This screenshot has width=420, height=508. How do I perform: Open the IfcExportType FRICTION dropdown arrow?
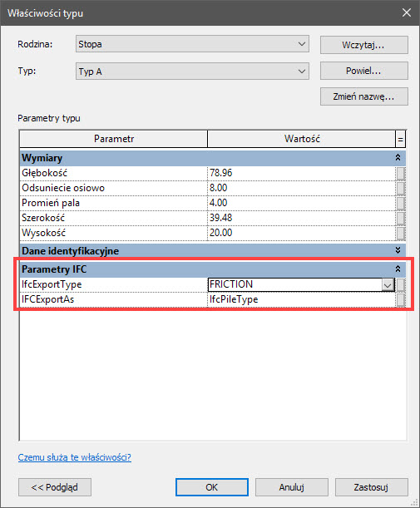point(388,285)
